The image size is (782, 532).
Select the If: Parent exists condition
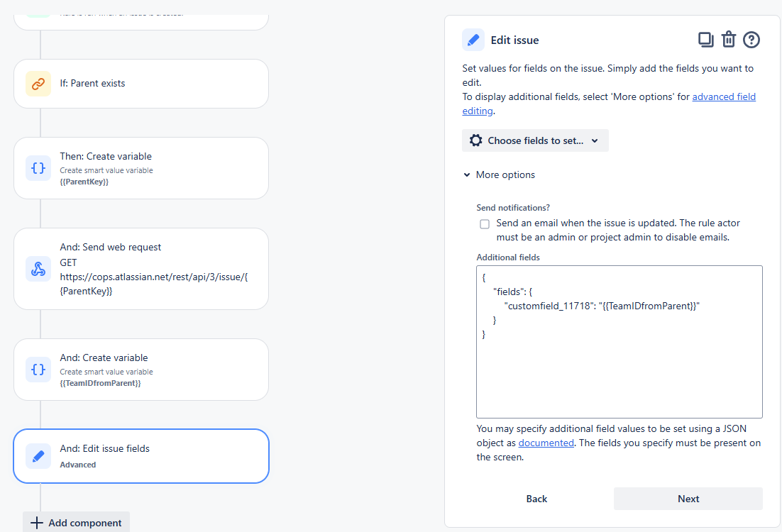pyautogui.click(x=141, y=84)
